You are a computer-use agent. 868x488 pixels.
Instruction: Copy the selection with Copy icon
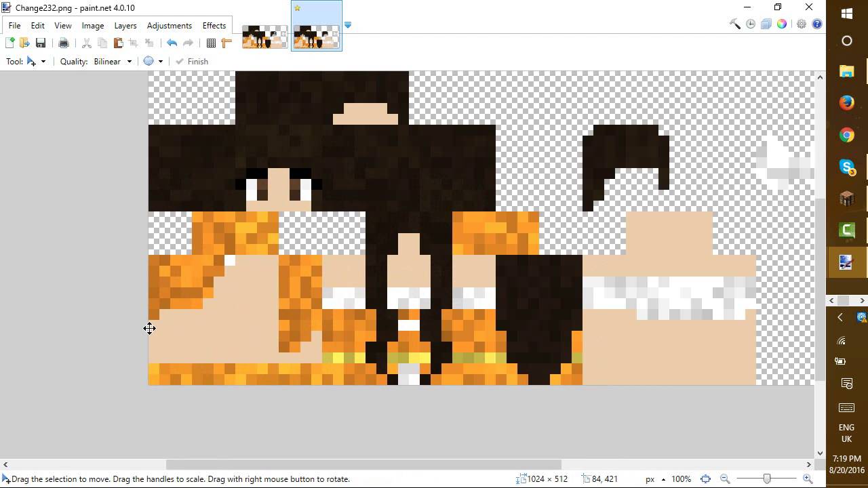point(102,43)
